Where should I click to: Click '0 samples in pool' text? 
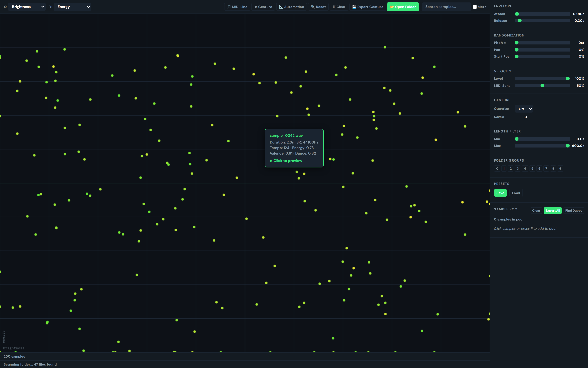[509, 219]
